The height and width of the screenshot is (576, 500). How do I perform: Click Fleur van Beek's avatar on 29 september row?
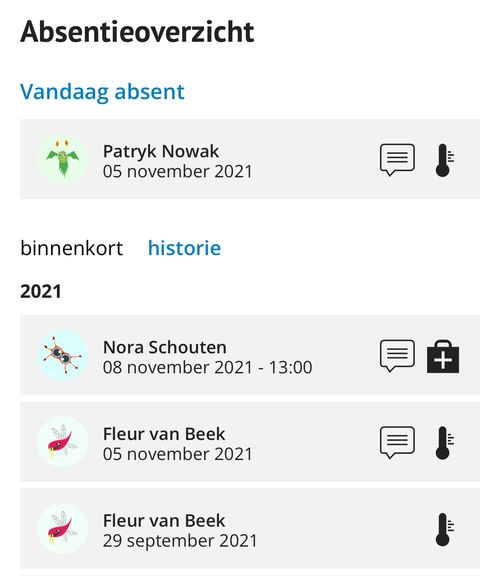[x=63, y=528]
